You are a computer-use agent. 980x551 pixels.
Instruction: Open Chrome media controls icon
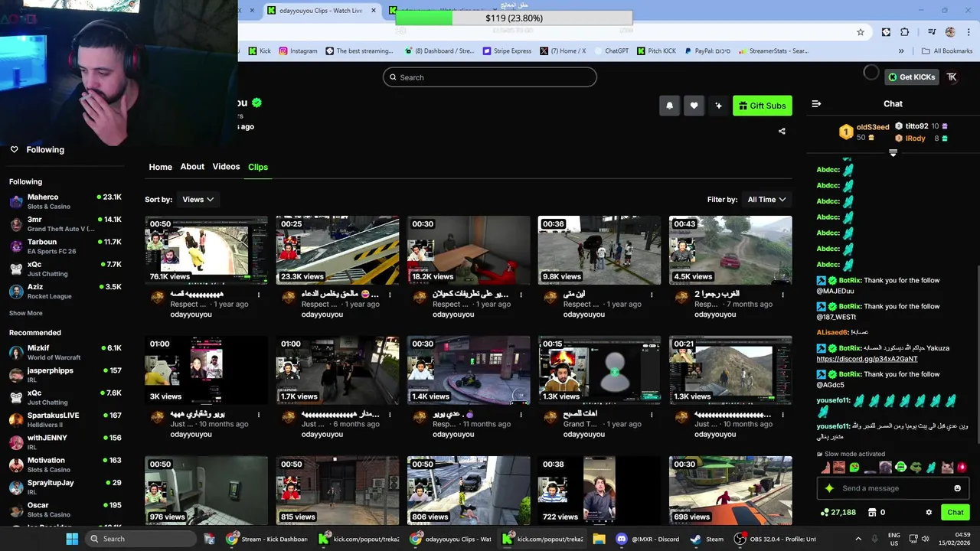[932, 32]
